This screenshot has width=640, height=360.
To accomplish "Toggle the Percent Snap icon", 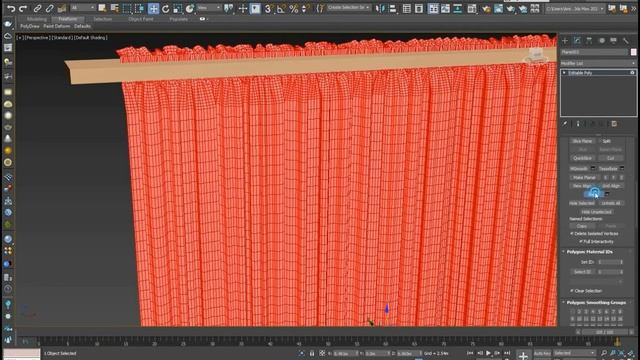I will (294, 8).
